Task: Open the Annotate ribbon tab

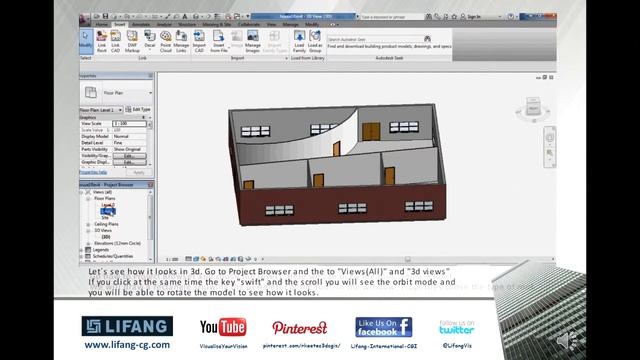Action: 141,24
